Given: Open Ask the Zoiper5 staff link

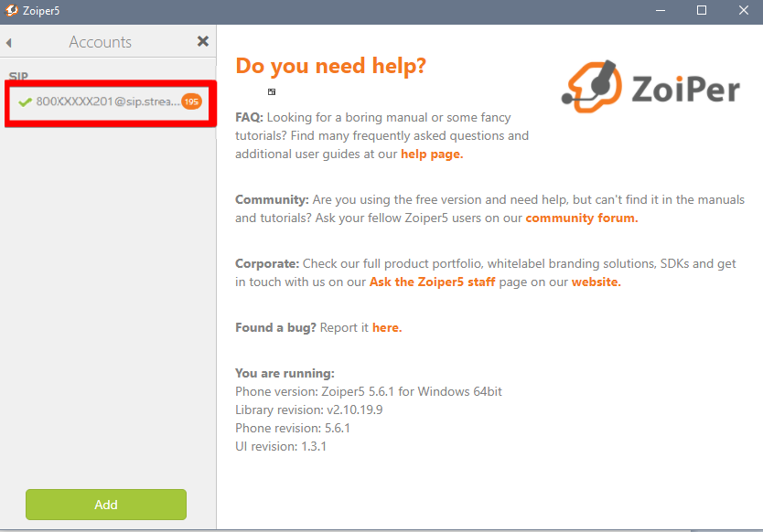Looking at the screenshot, I should click(x=432, y=282).
